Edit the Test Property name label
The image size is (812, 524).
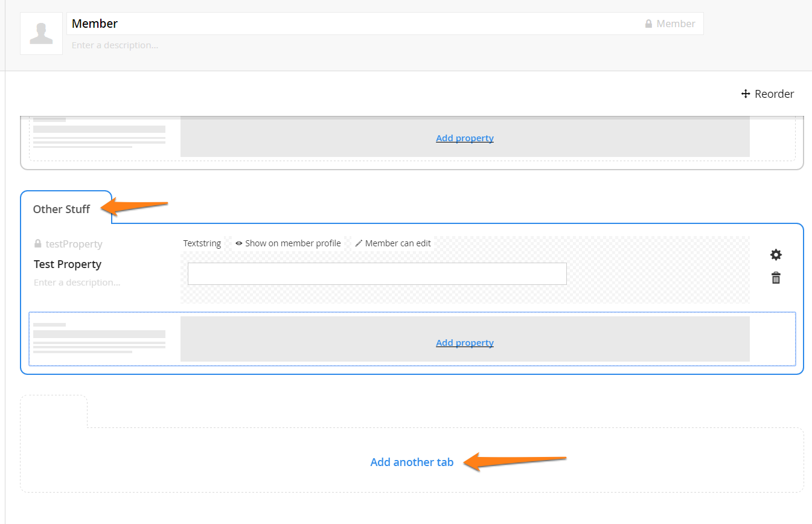[x=68, y=264]
